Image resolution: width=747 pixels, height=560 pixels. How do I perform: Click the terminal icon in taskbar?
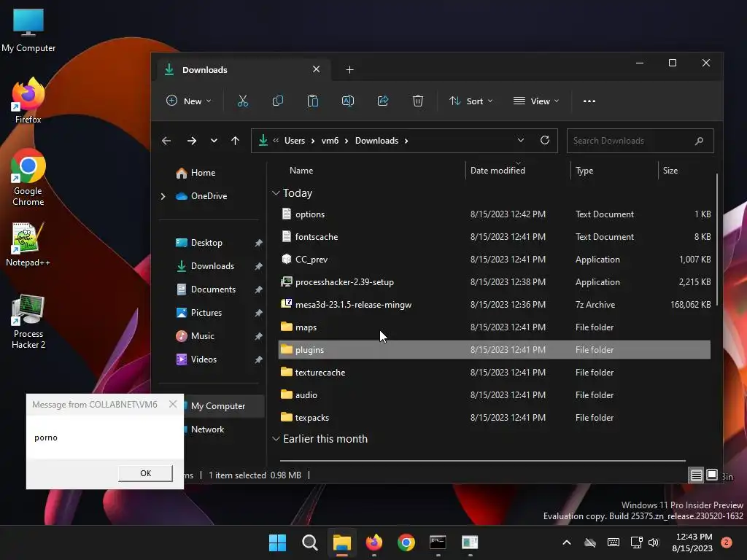tap(438, 542)
